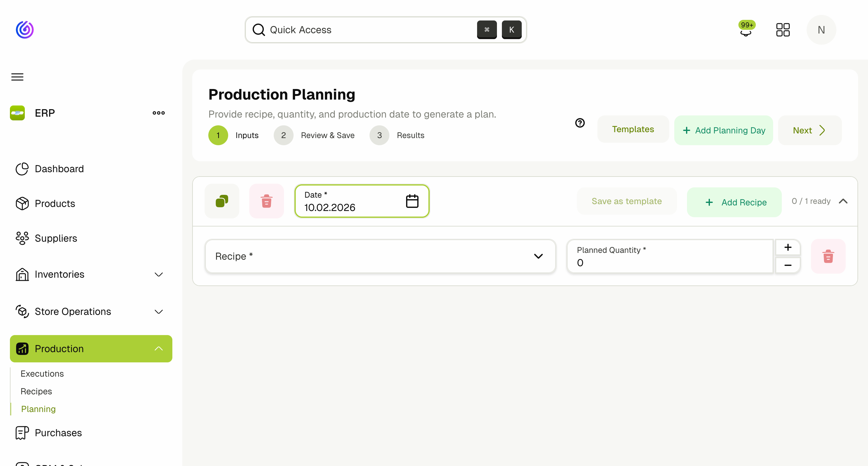Image resolution: width=868 pixels, height=466 pixels.
Task: Click the Add Recipe button
Action: (734, 202)
